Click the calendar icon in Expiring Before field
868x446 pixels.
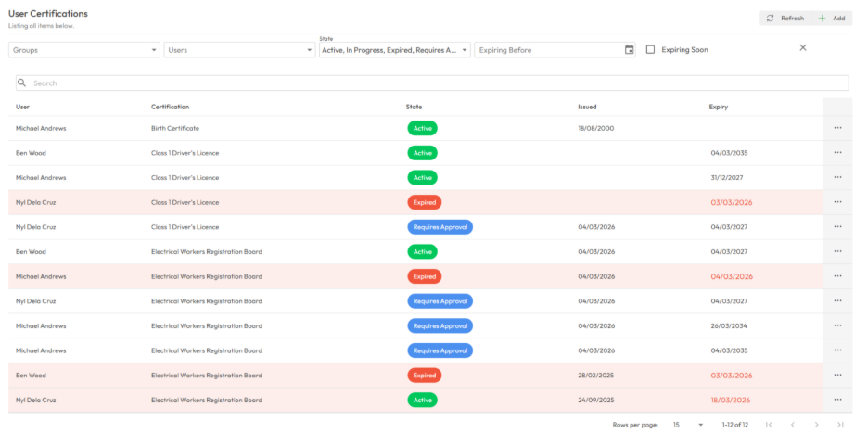click(630, 50)
